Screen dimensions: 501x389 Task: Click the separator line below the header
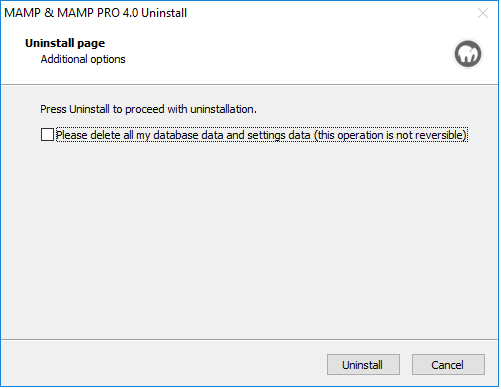click(249, 85)
